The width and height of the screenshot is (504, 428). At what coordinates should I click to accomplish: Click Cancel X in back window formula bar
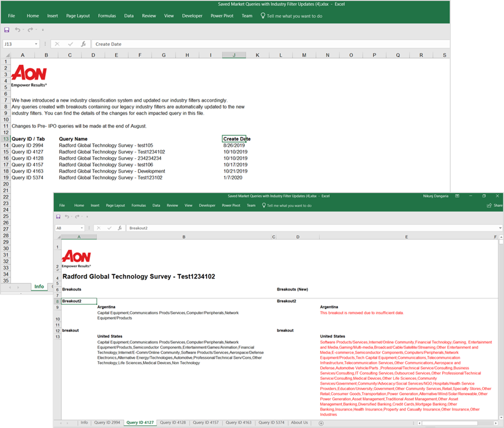57,44
